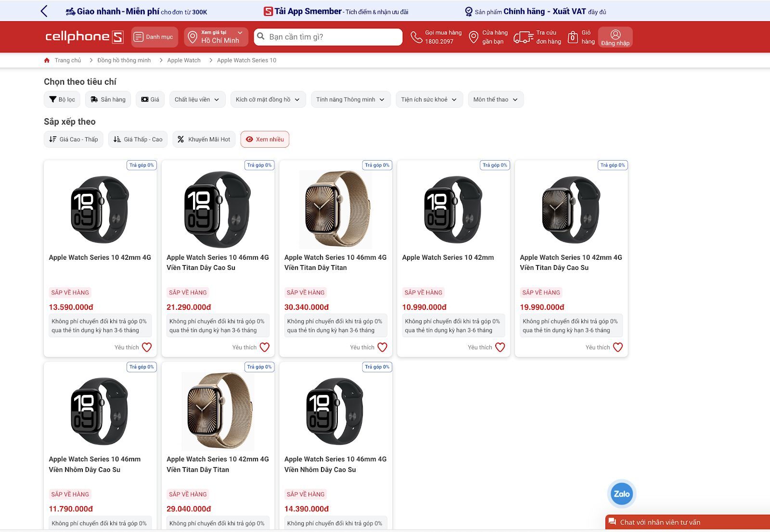Open Apple Watch Series 10 42mm title

448,257
